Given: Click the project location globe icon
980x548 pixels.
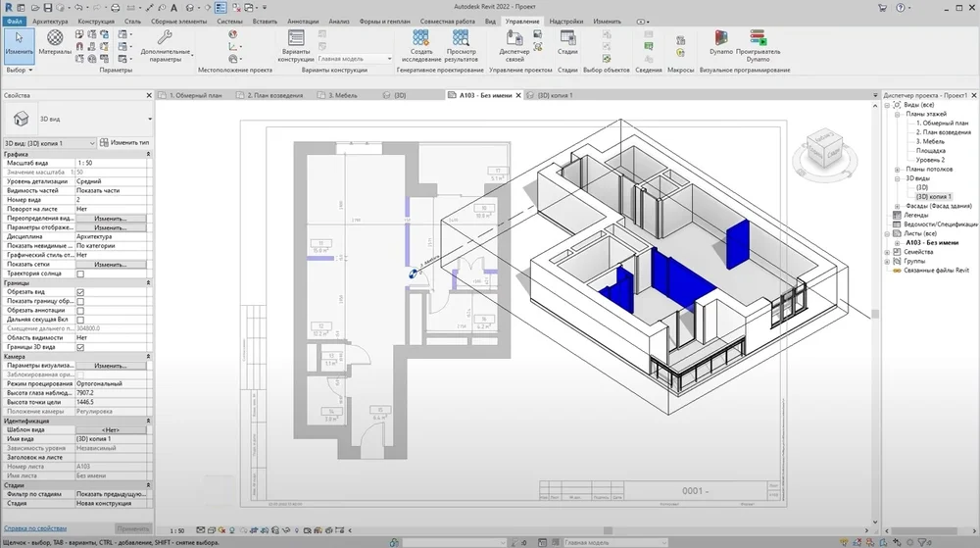Looking at the screenshot, I should coord(232,34).
